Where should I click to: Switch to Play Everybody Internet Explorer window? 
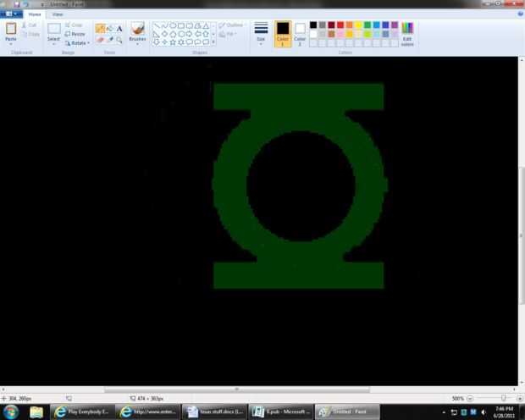click(82, 412)
